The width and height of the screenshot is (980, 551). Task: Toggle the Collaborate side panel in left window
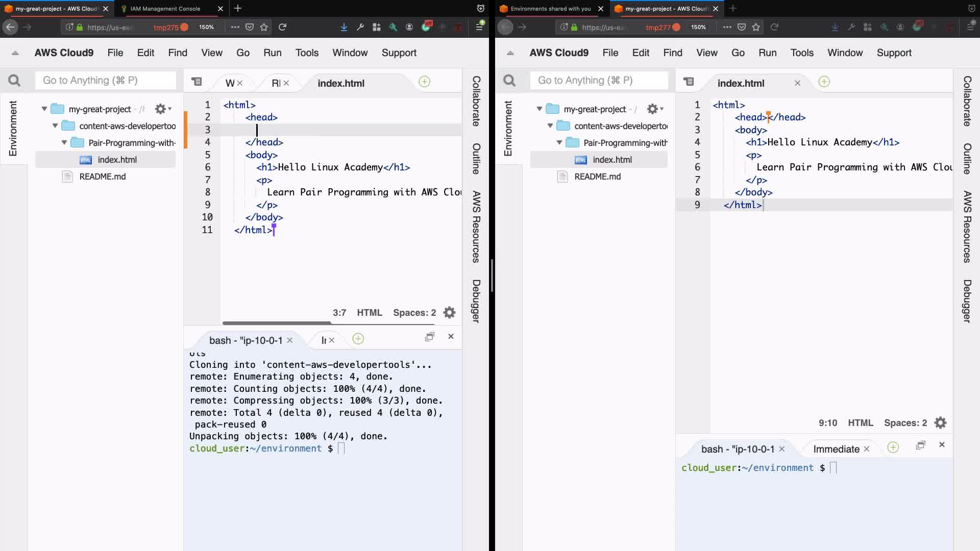[x=476, y=101]
